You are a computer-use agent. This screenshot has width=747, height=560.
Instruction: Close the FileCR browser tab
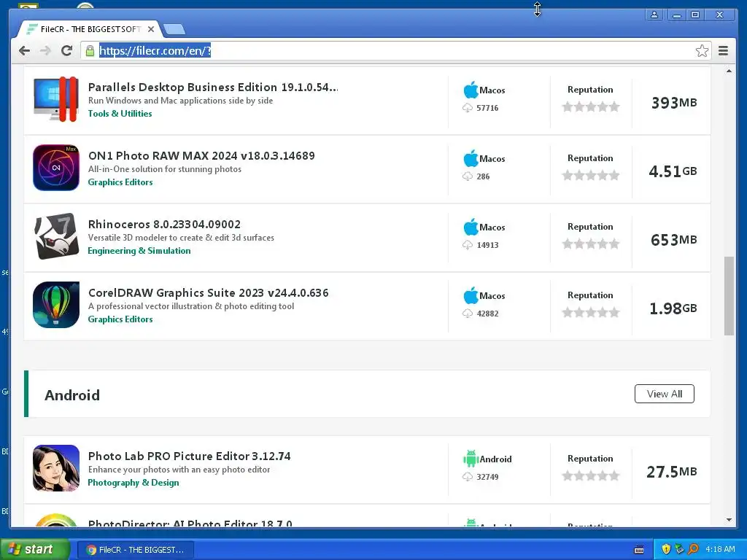point(150,29)
